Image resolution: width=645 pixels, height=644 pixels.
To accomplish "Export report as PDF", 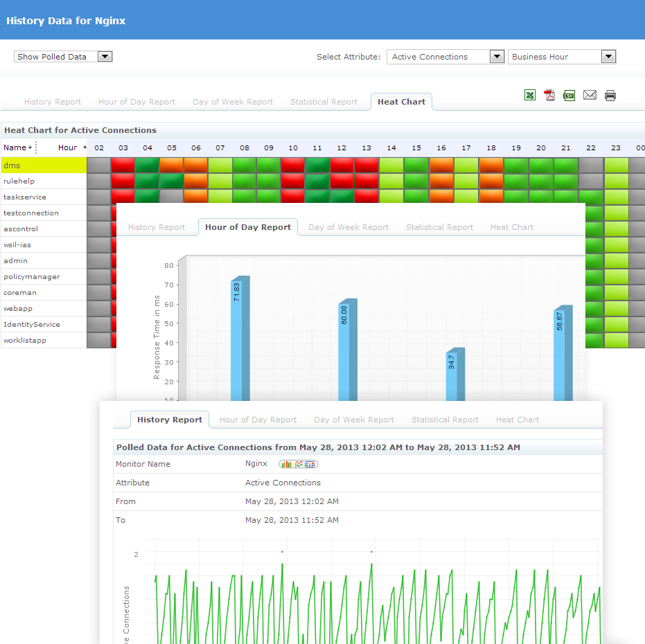I will pos(549,96).
